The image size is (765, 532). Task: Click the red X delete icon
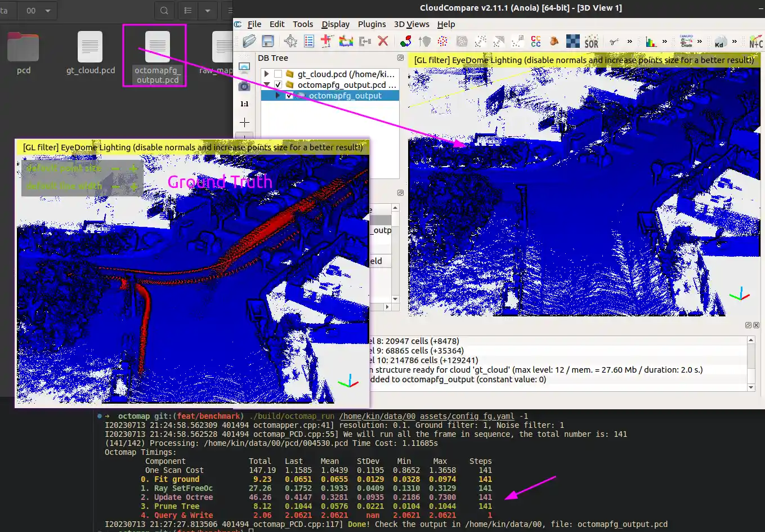(x=383, y=41)
